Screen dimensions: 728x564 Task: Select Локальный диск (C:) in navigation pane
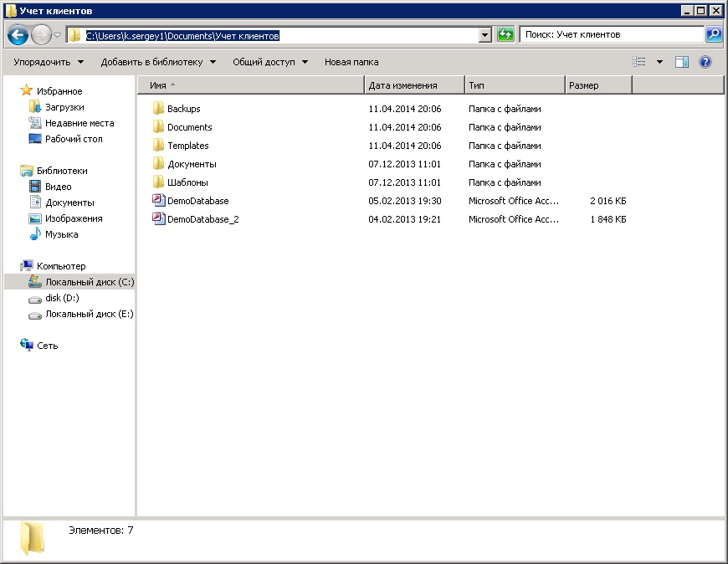[x=89, y=282]
